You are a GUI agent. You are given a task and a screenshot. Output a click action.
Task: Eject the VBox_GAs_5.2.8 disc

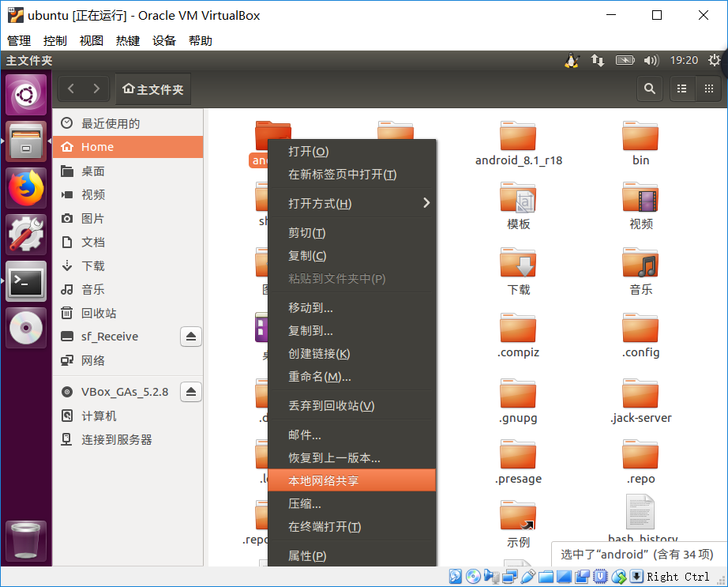point(191,392)
